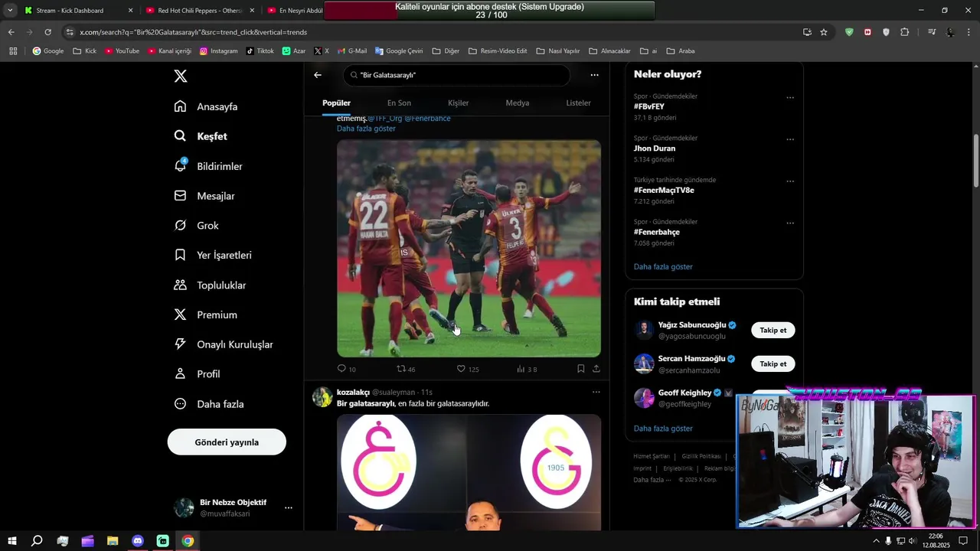Open Yer İşaretleri bookmarks

213,255
